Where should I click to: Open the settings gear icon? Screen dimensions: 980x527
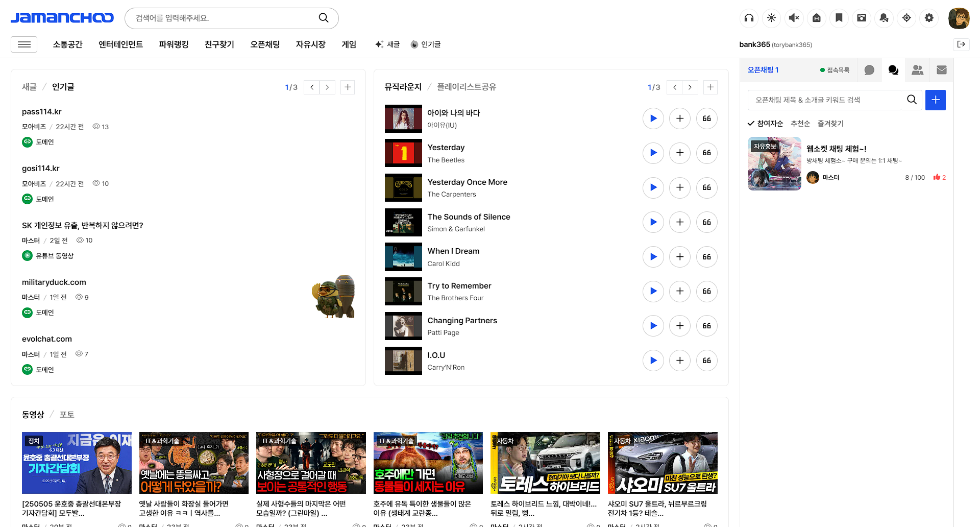pyautogui.click(x=928, y=18)
